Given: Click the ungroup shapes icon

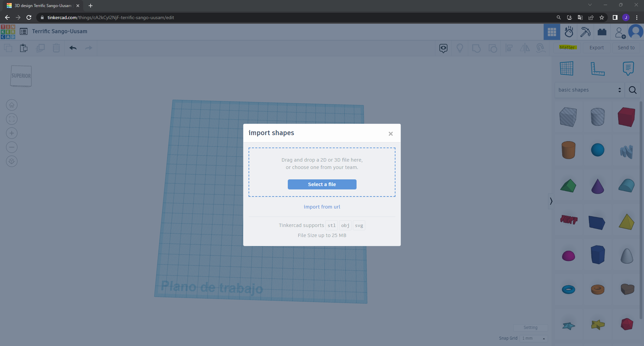Looking at the screenshot, I should (x=493, y=48).
